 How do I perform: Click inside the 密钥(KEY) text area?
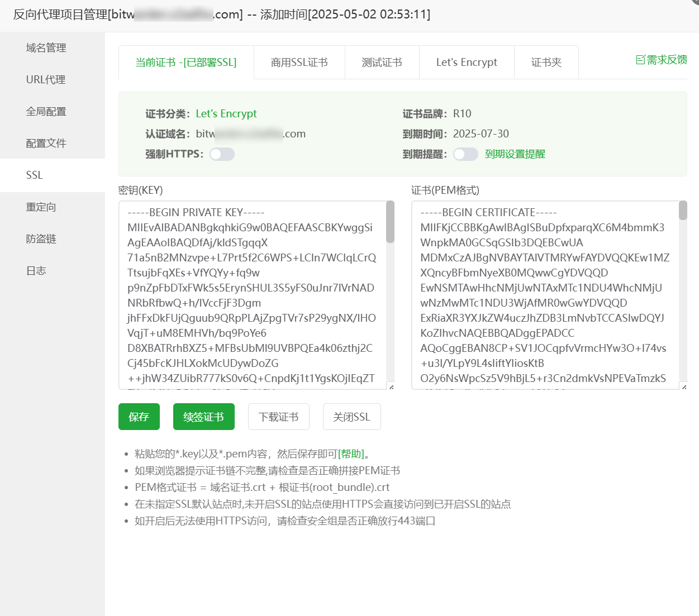coord(251,296)
